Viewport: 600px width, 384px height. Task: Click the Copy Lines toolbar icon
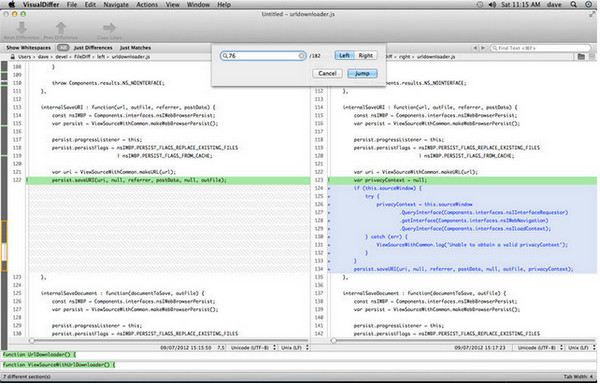[109, 28]
